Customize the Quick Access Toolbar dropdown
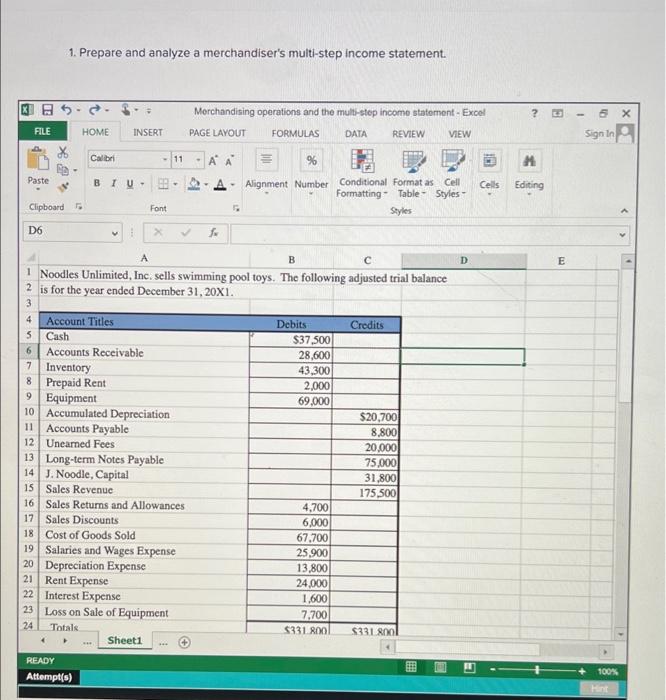 pyautogui.click(x=149, y=111)
